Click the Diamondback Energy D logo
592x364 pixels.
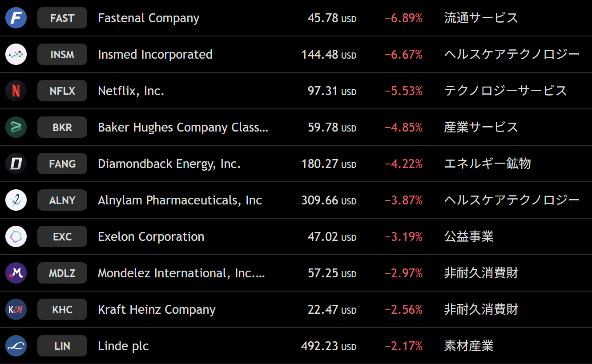point(16,164)
